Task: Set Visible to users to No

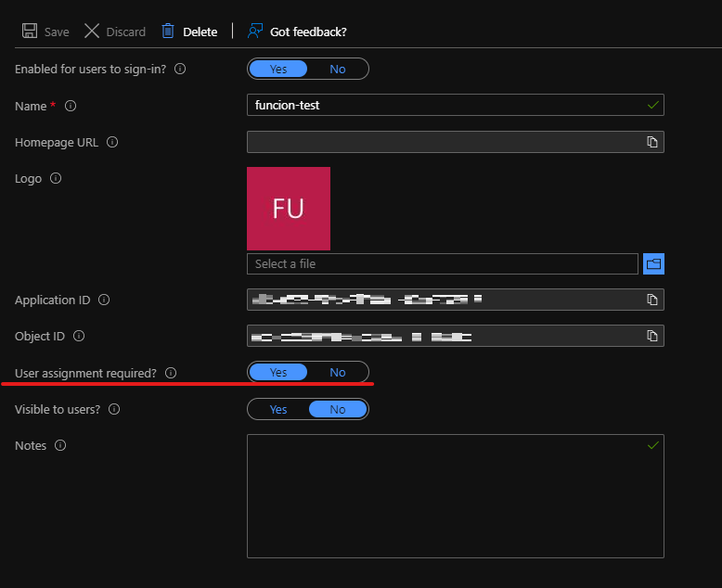Action: point(338,410)
